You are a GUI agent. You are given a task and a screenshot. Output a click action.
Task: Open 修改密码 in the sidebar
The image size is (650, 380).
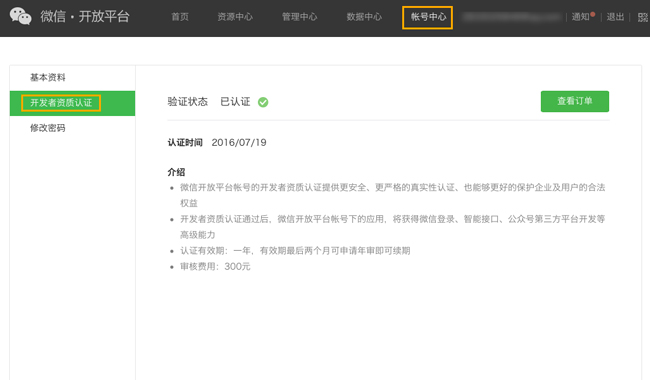click(48, 128)
